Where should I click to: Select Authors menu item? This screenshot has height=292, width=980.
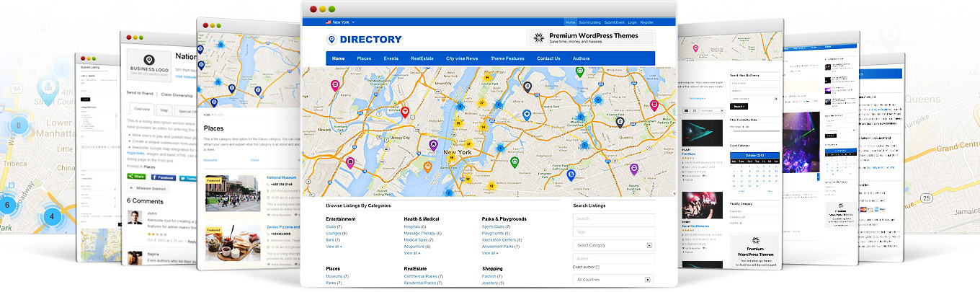(x=581, y=58)
